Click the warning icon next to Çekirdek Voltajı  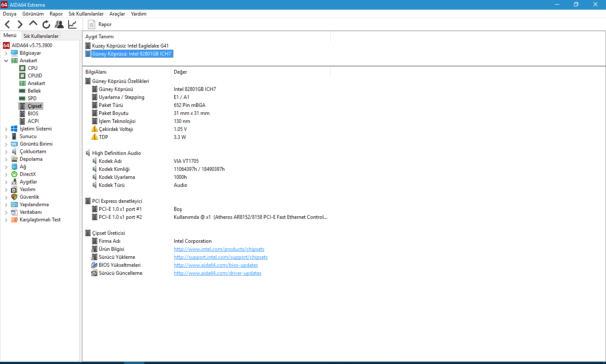click(95, 129)
